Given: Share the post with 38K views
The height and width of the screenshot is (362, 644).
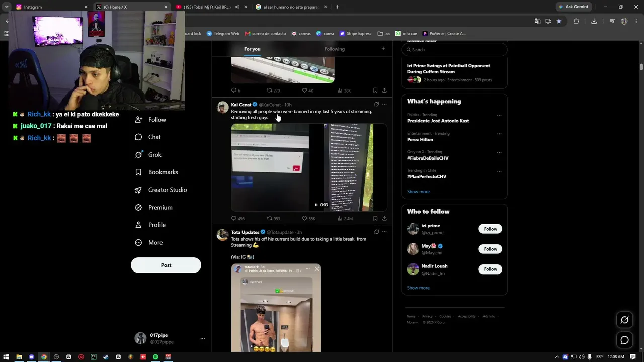Looking at the screenshot, I should (x=384, y=90).
